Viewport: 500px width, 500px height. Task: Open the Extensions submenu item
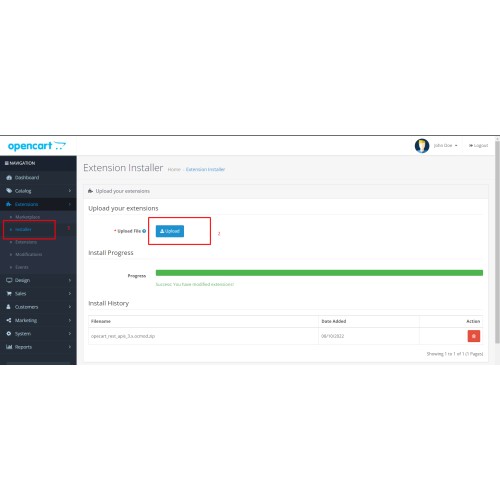click(26, 242)
